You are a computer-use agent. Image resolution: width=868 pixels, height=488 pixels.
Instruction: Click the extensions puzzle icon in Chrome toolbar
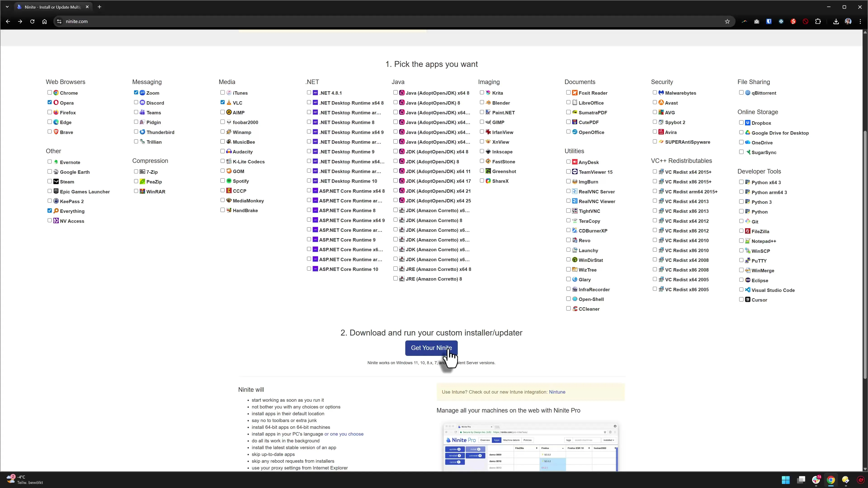click(x=818, y=21)
